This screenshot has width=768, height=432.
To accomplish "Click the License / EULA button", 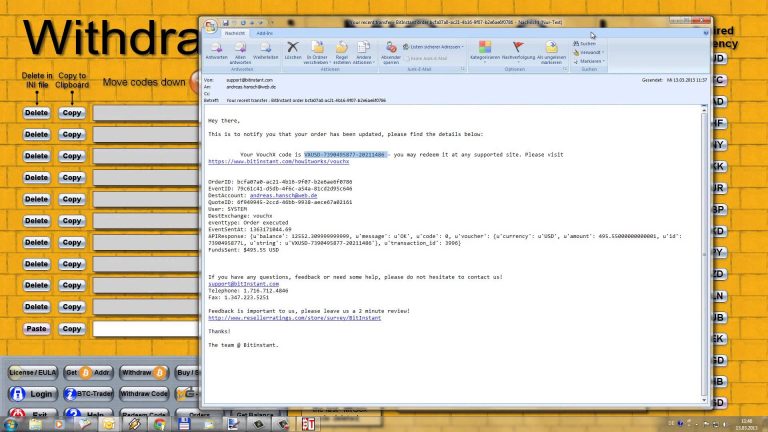I will click(x=33, y=373).
